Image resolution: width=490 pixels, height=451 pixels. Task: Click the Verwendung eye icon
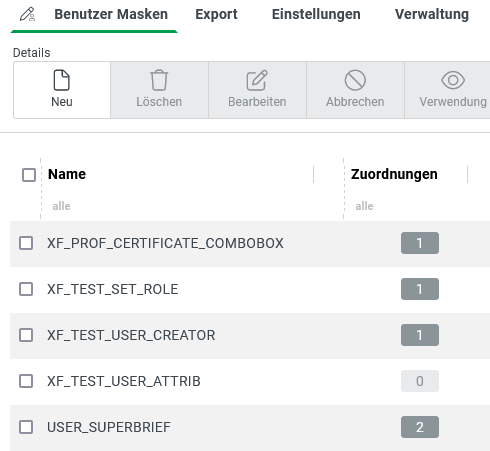pyautogui.click(x=453, y=80)
